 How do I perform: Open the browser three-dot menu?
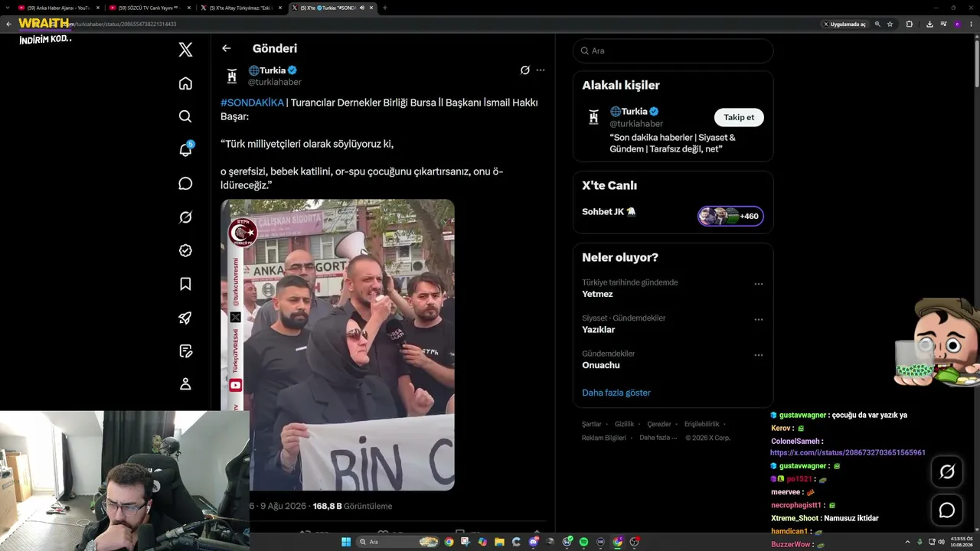point(971,24)
